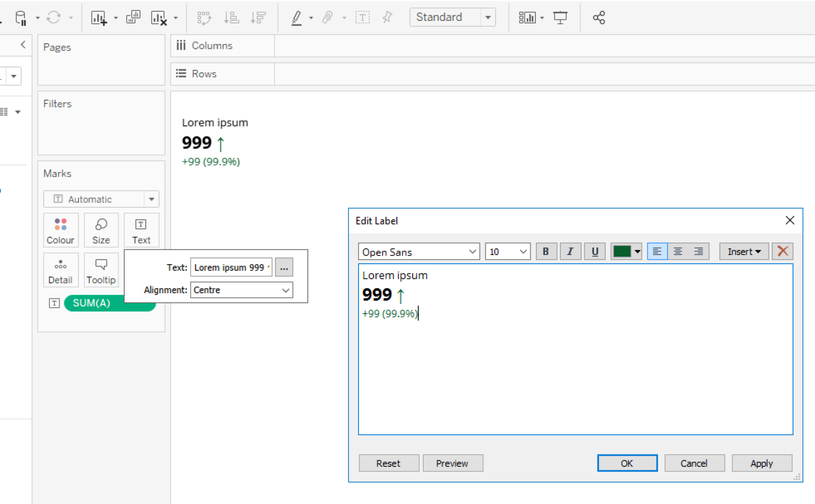This screenshot has width=815, height=504.
Task: Toggle bold formatting in Edit Label
Action: [x=546, y=251]
